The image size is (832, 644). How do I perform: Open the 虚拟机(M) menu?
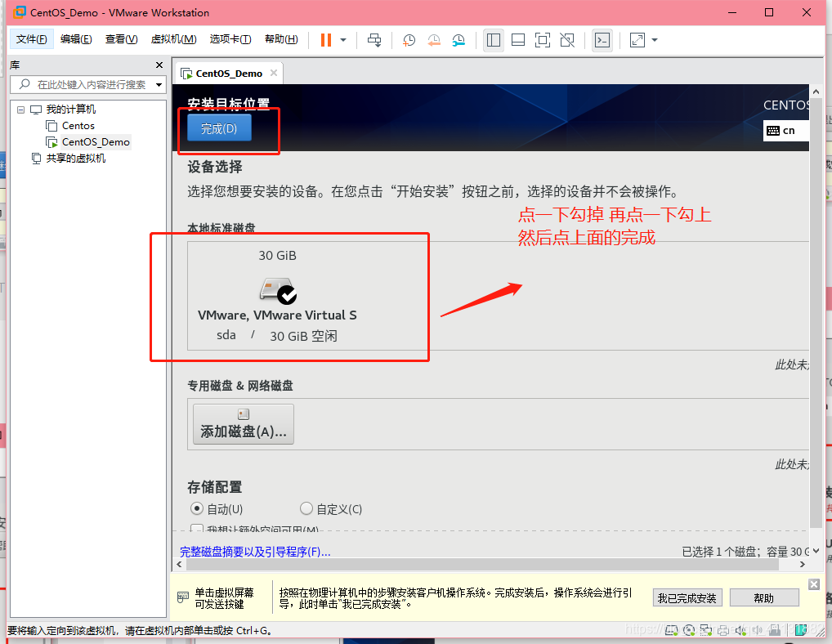tap(173, 39)
